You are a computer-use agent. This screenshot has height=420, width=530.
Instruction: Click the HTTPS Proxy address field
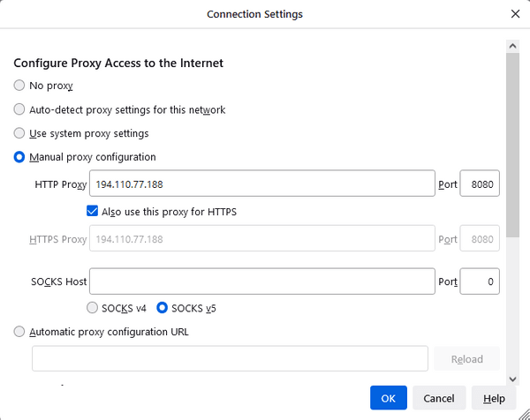point(262,238)
